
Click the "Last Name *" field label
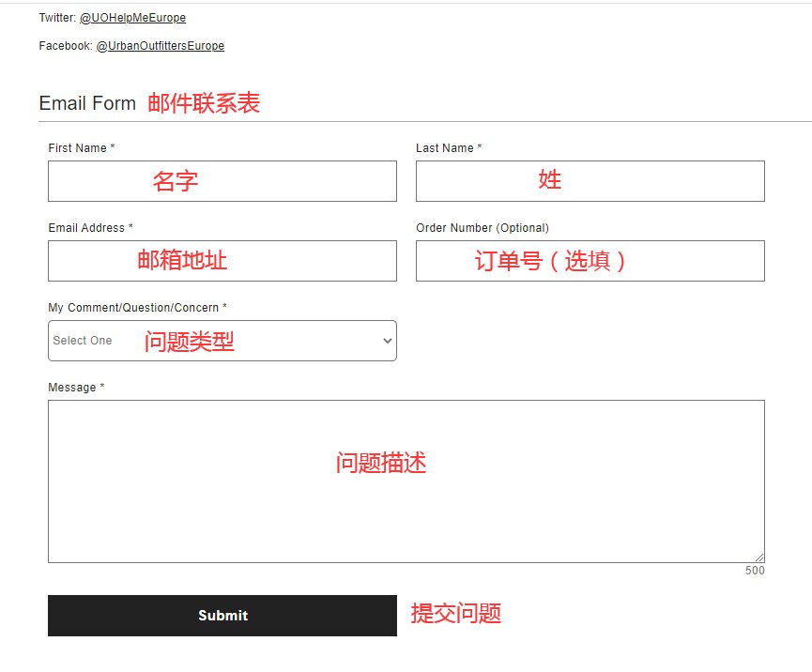449,148
